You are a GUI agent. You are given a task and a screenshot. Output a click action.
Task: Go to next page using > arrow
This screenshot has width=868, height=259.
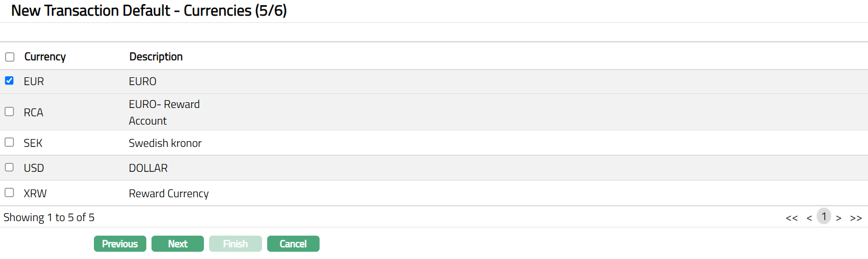(x=838, y=218)
